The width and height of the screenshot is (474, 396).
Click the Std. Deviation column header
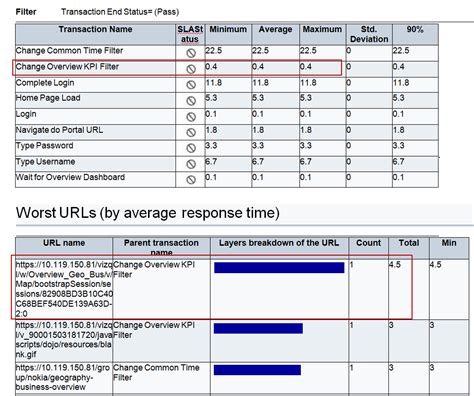coord(369,34)
